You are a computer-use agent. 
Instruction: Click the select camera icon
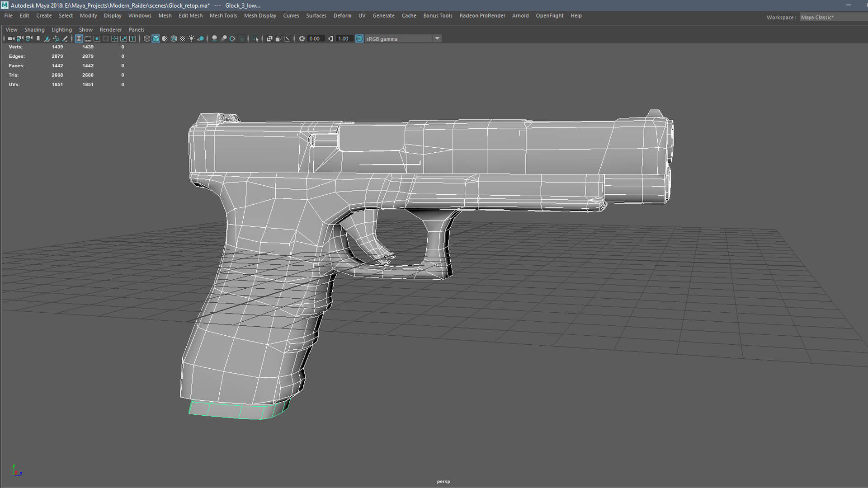click(11, 39)
